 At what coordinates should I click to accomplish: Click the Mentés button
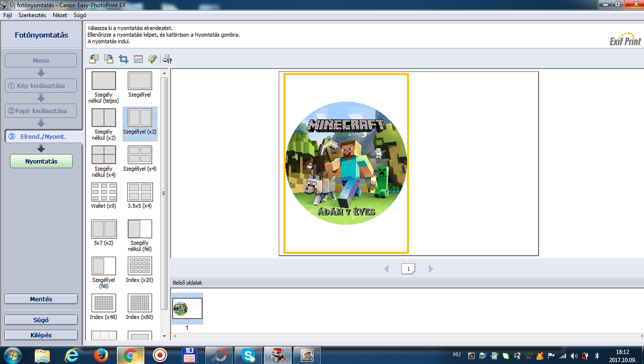pos(41,299)
